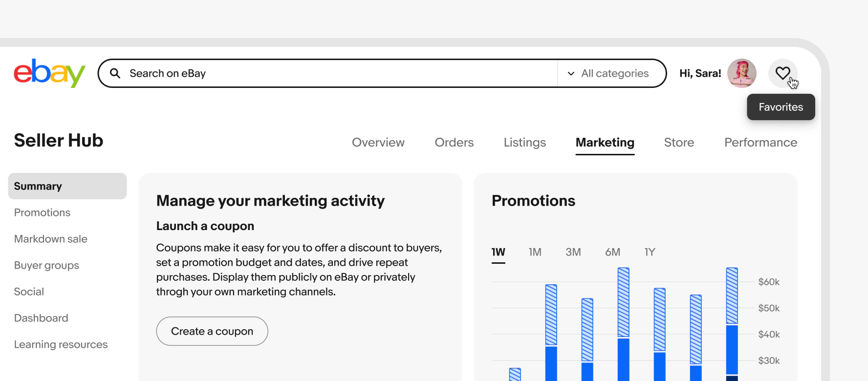Open Sara's profile avatar
The height and width of the screenshot is (381, 868).
[742, 73]
